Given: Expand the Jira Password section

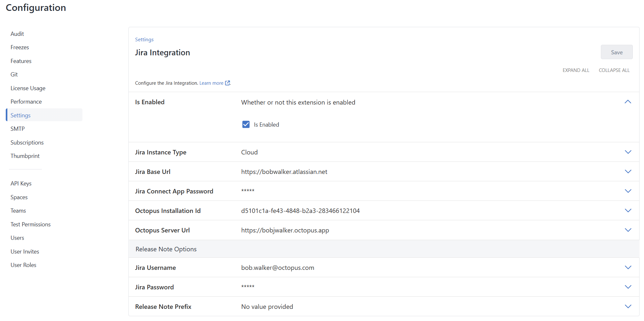Looking at the screenshot, I should coord(628,287).
